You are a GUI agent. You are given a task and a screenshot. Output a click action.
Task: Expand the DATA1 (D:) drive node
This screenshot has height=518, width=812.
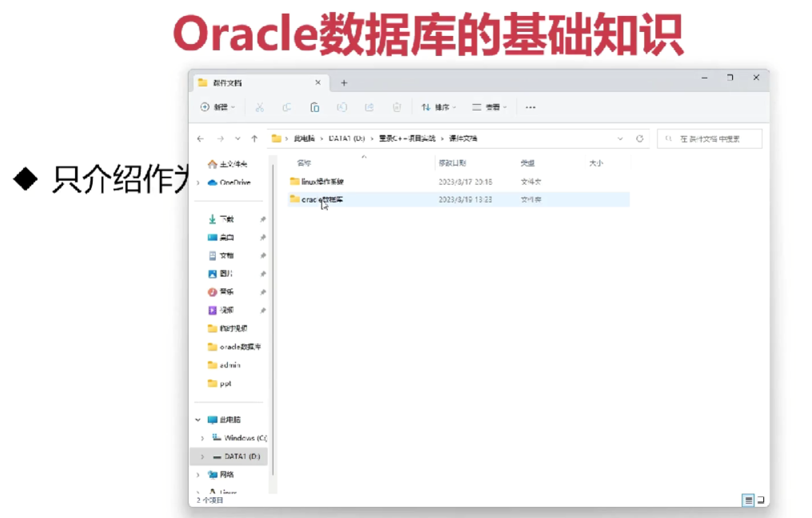coord(202,456)
